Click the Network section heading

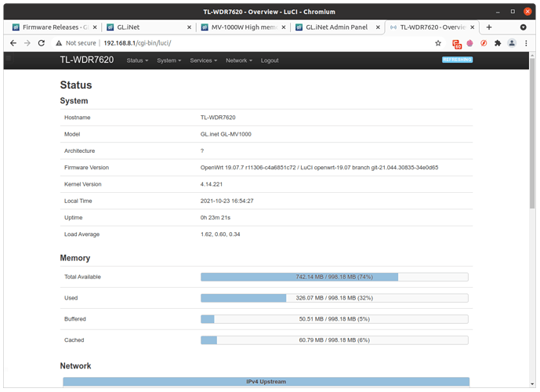pos(75,366)
